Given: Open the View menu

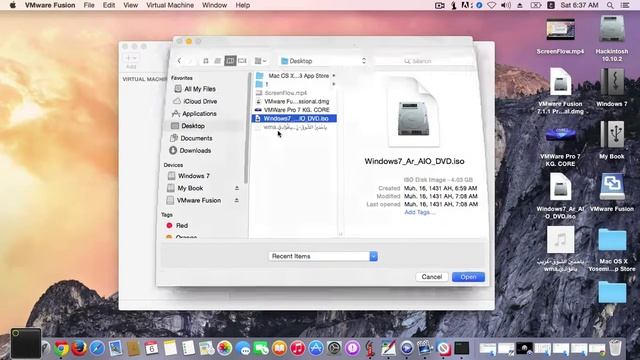Looking at the screenshot, I should click(130, 5).
